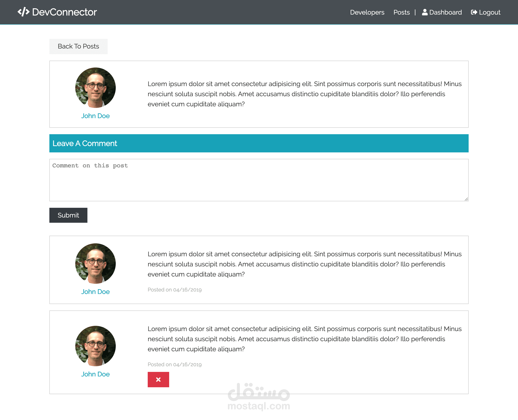Open the Developers nav link
This screenshot has height=420, width=518.
pos(367,12)
